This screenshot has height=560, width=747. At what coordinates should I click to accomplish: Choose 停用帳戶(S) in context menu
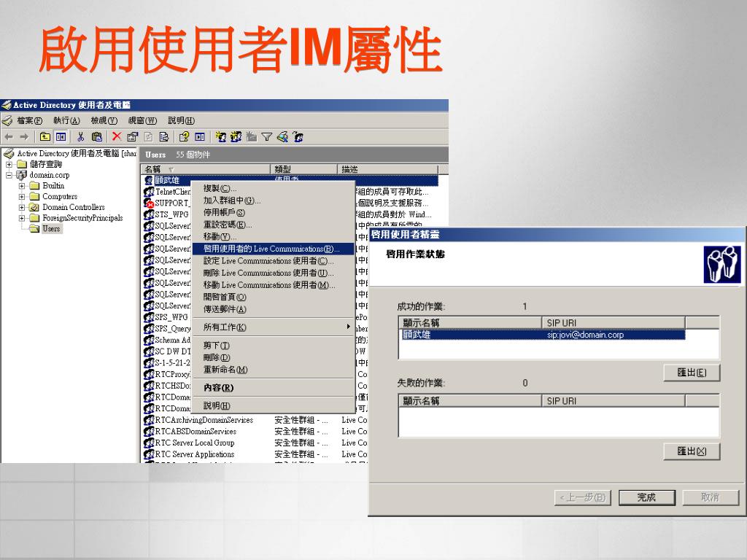pyautogui.click(x=273, y=212)
